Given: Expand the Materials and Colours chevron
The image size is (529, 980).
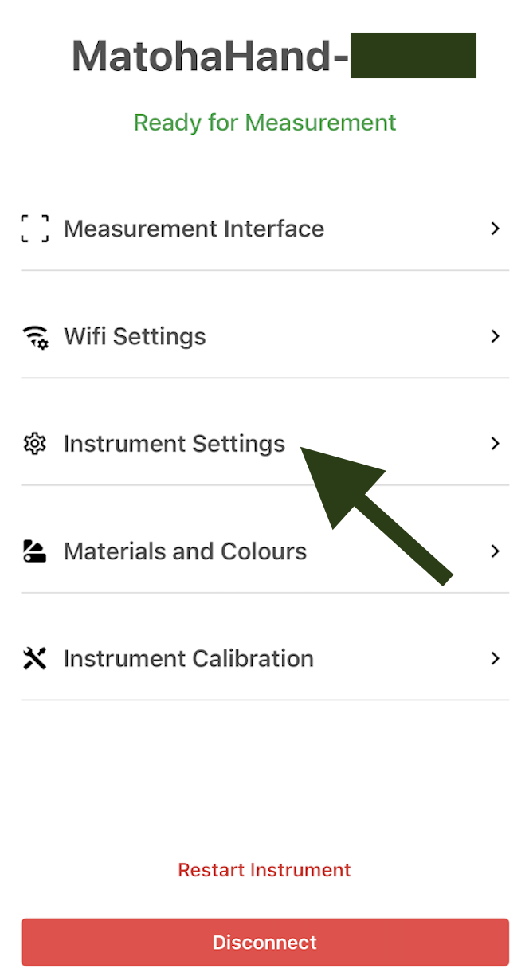Looking at the screenshot, I should tap(495, 551).
